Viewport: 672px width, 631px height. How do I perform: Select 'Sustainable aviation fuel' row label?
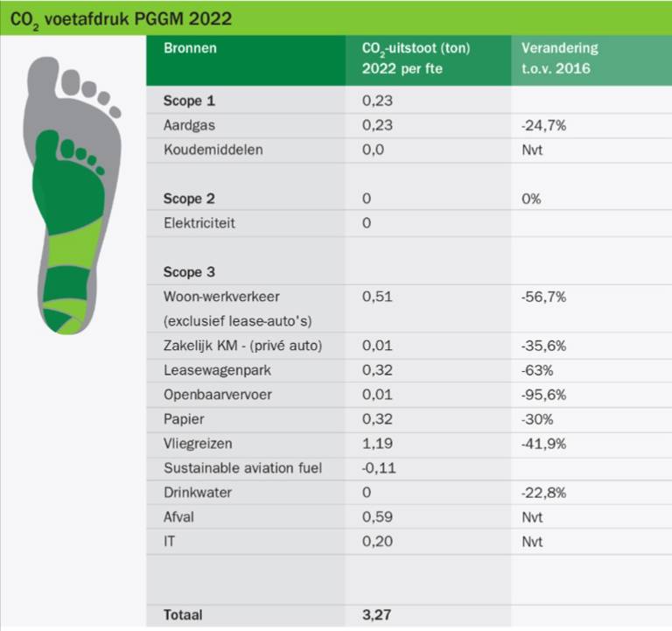(x=242, y=468)
